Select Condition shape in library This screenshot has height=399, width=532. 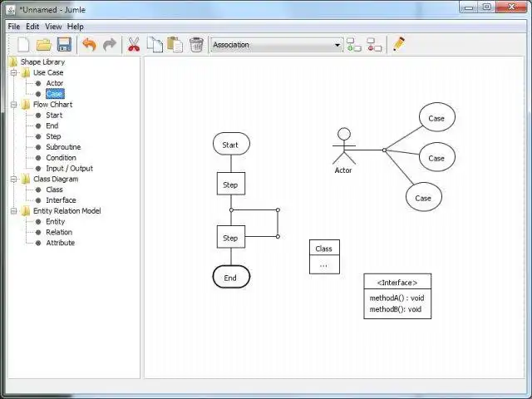(x=61, y=158)
